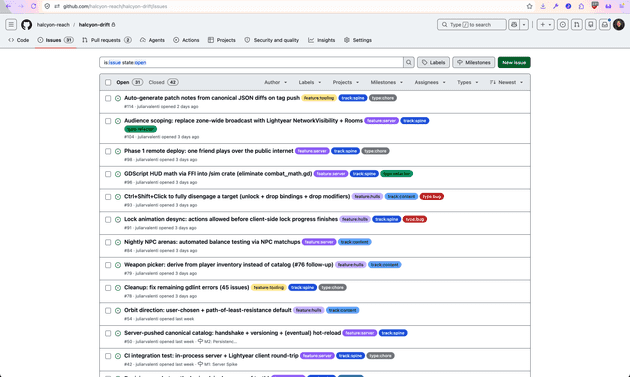This screenshot has height=377, width=630.
Task: Open the repositories icon in header
Action: 591,25
